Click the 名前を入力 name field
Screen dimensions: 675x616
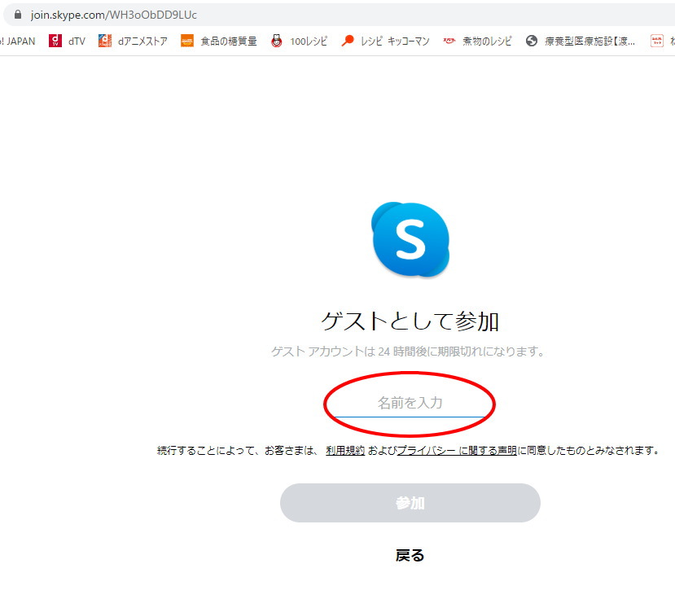coord(410,403)
